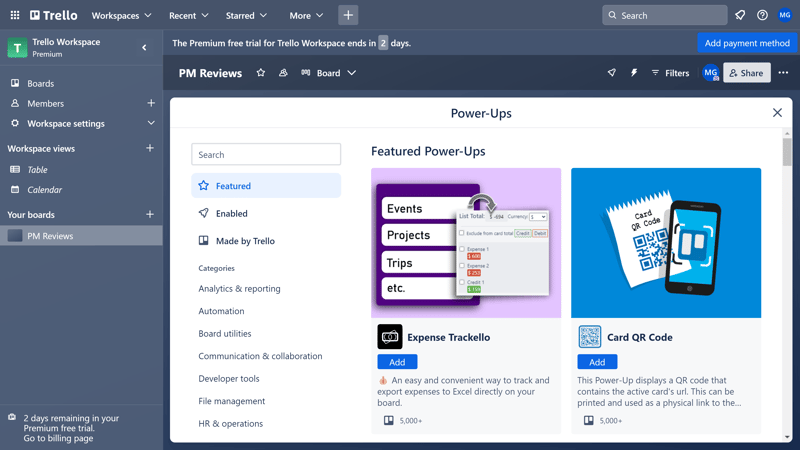Click the top bar Search field

click(664, 15)
